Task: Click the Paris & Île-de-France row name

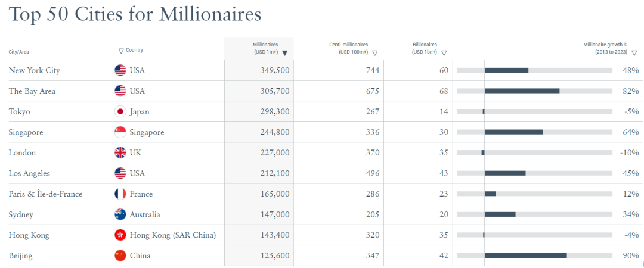Action: 45,194
